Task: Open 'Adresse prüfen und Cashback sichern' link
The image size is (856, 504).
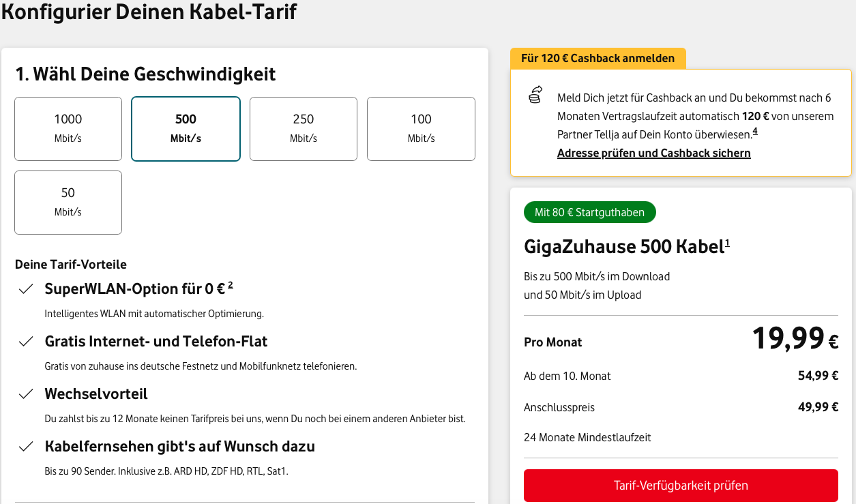Action: pyautogui.click(x=653, y=153)
